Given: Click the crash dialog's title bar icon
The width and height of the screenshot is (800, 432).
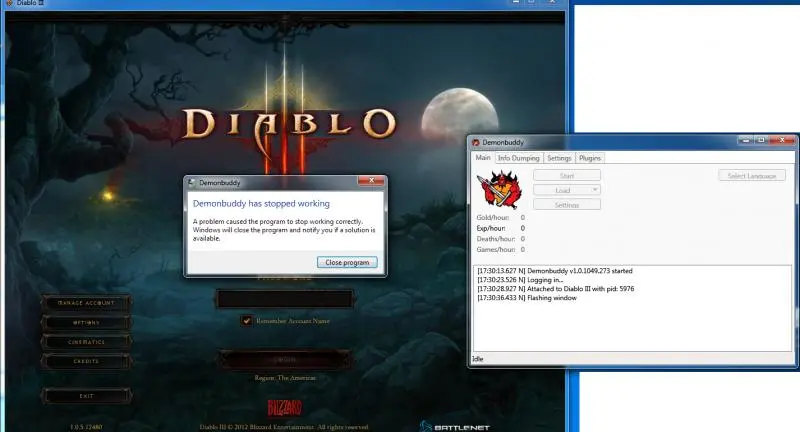Looking at the screenshot, I should pyautogui.click(x=193, y=184).
